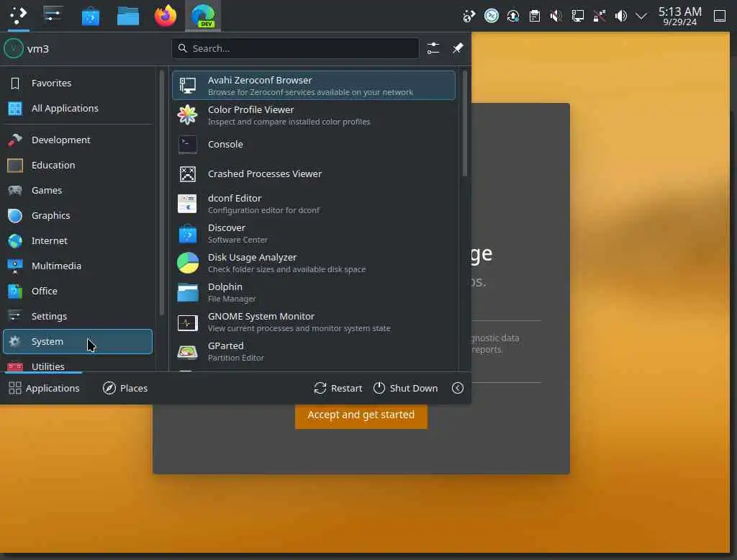Select the Favorites category

(x=78, y=83)
